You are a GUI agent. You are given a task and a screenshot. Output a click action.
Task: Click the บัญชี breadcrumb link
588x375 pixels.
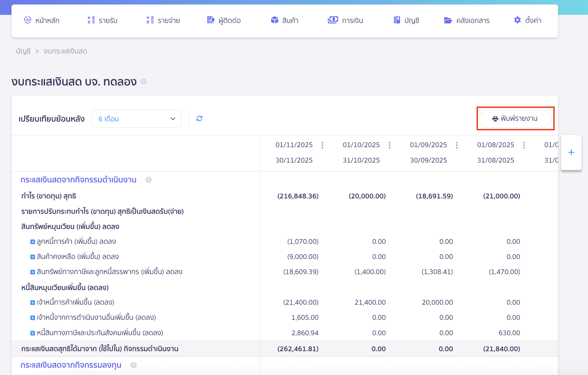click(x=23, y=51)
